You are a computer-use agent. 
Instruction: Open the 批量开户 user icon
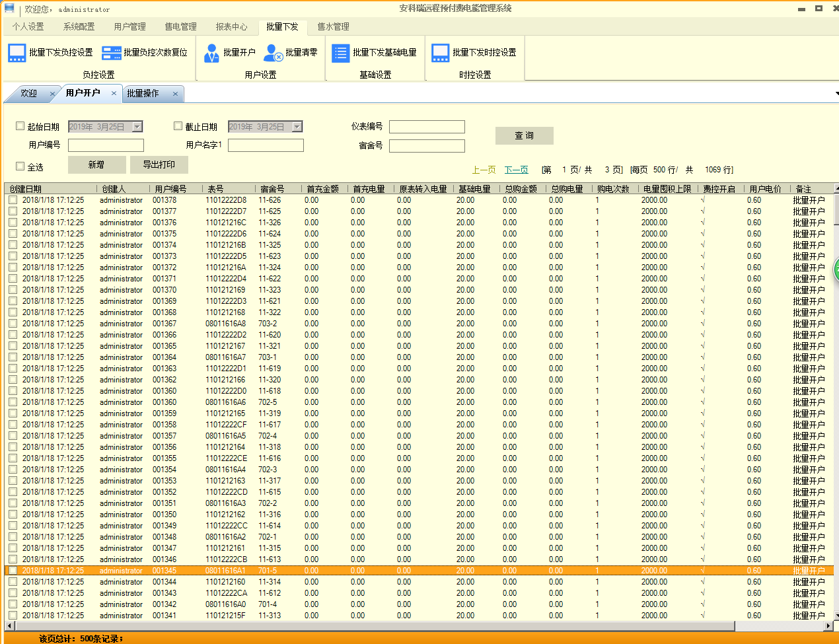[211, 53]
